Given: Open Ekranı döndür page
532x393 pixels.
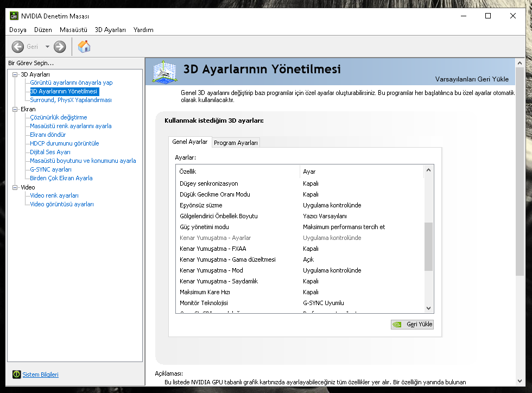Looking at the screenshot, I should point(48,135).
